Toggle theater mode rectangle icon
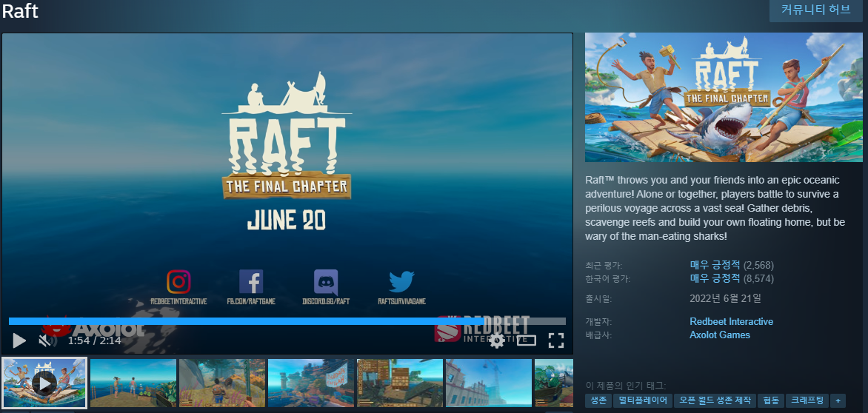This screenshot has height=413, width=868. tap(526, 340)
